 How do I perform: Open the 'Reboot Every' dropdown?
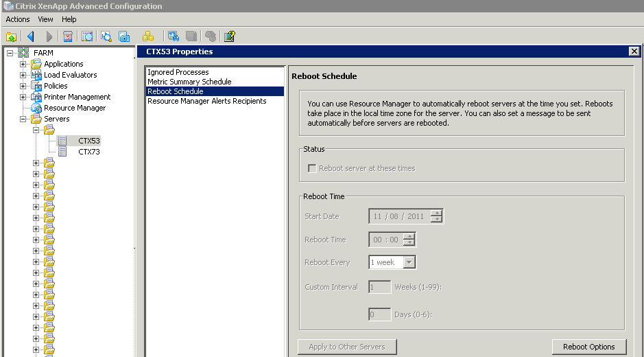tap(409, 262)
